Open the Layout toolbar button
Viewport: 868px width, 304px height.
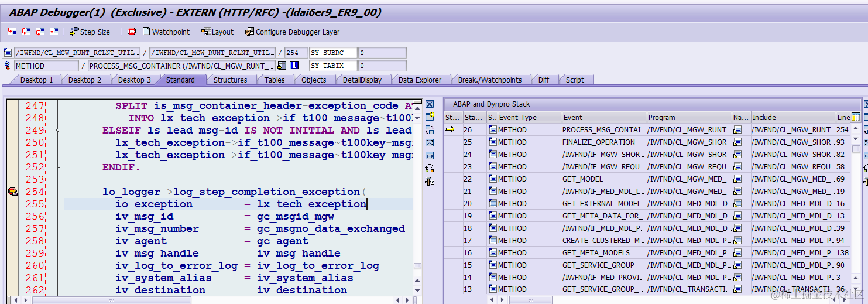click(x=217, y=32)
